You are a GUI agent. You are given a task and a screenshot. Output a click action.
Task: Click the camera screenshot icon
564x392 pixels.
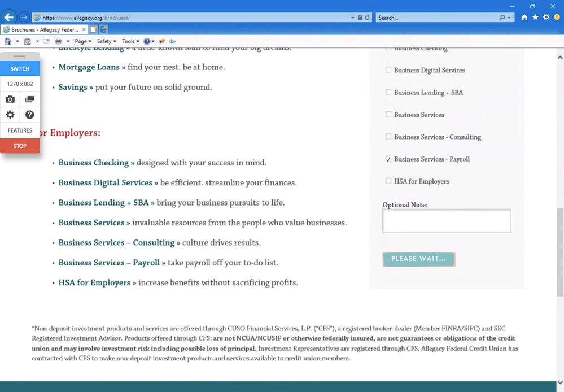point(10,99)
